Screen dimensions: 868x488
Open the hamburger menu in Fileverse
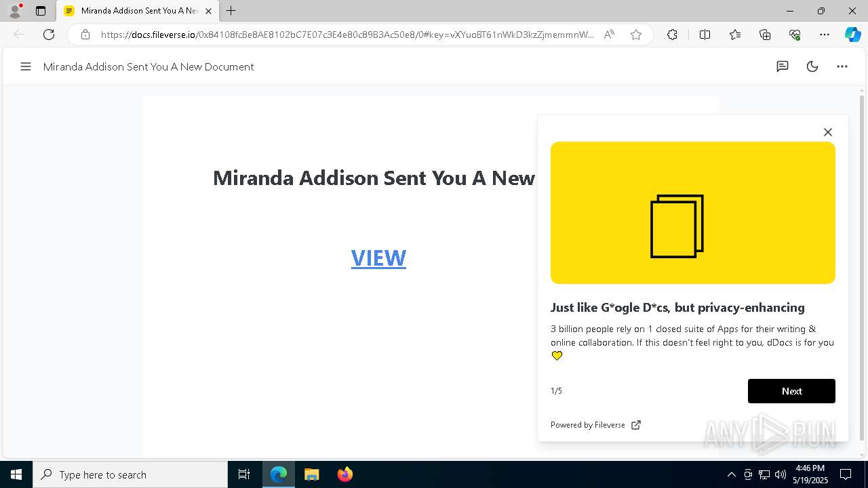(26, 66)
